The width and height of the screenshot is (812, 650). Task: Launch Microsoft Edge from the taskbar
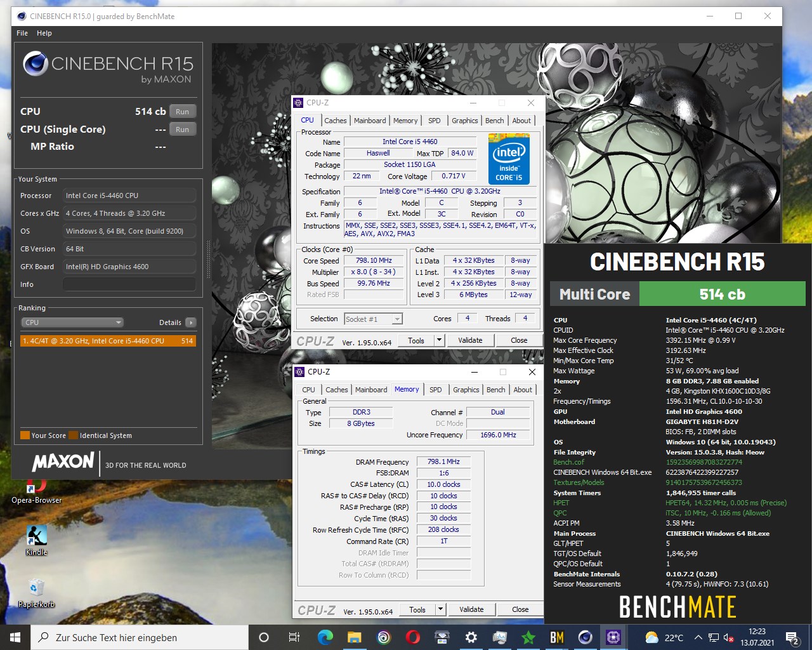click(325, 637)
